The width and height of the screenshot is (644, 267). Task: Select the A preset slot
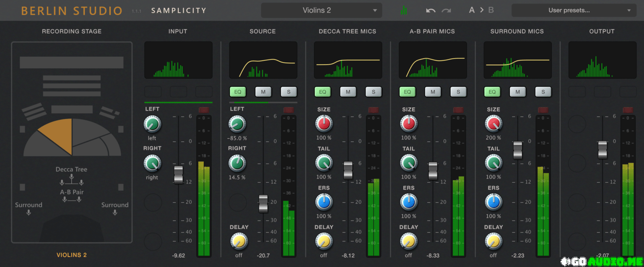[x=472, y=10]
